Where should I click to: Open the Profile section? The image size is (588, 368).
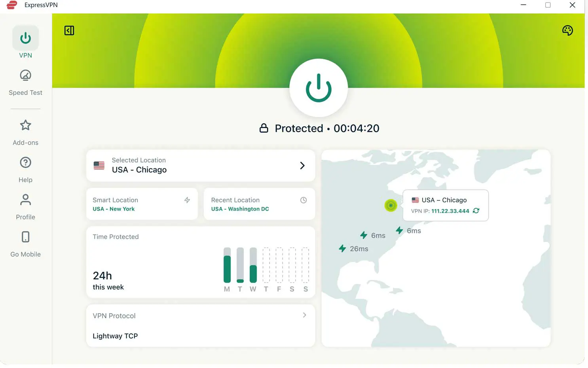point(25,207)
